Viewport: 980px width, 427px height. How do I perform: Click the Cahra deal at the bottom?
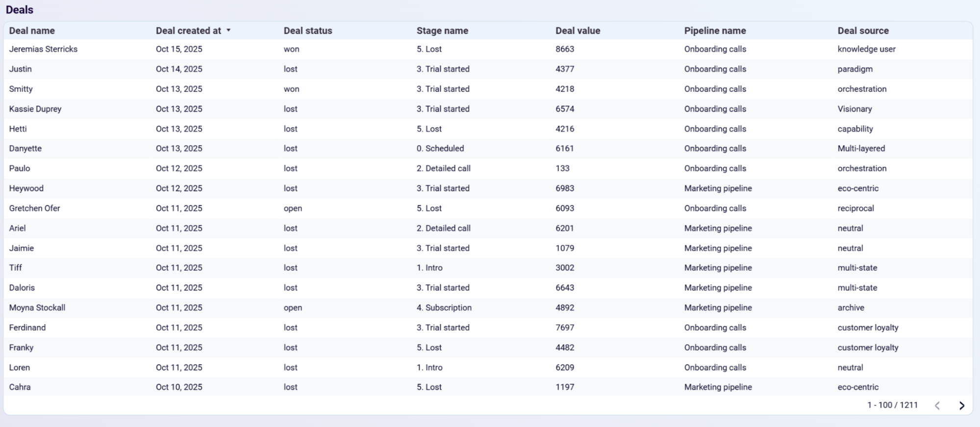(19, 387)
